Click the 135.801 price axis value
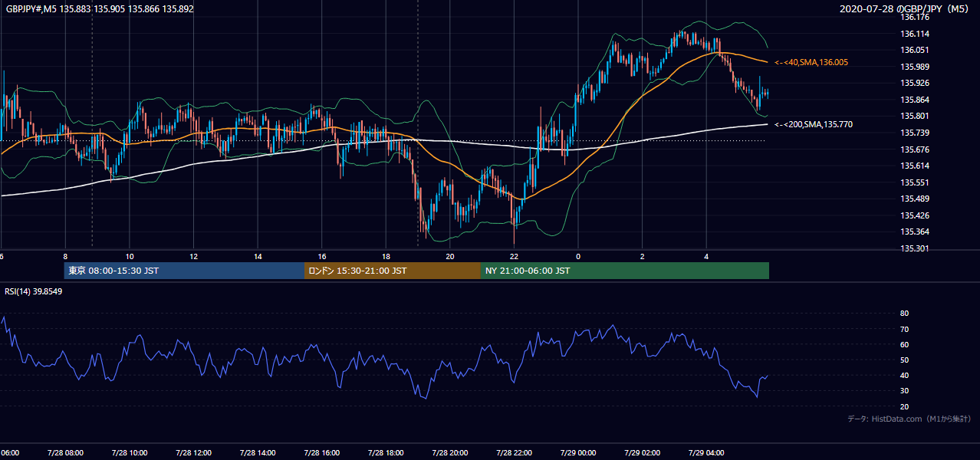980x460 pixels. pos(915,117)
